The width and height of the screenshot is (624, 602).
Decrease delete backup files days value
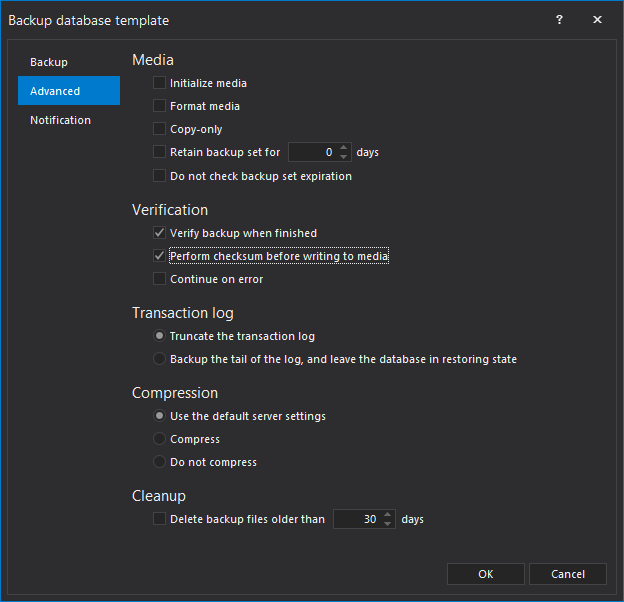pos(389,524)
